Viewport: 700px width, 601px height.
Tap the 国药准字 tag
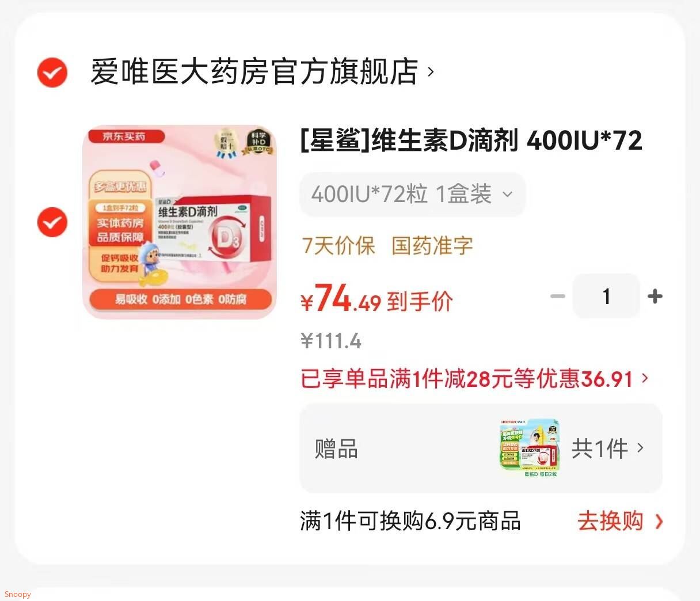(x=432, y=246)
